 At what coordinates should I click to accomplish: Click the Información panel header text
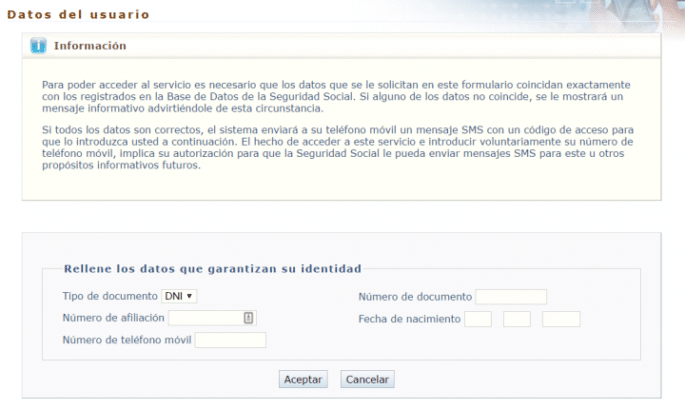tap(90, 46)
